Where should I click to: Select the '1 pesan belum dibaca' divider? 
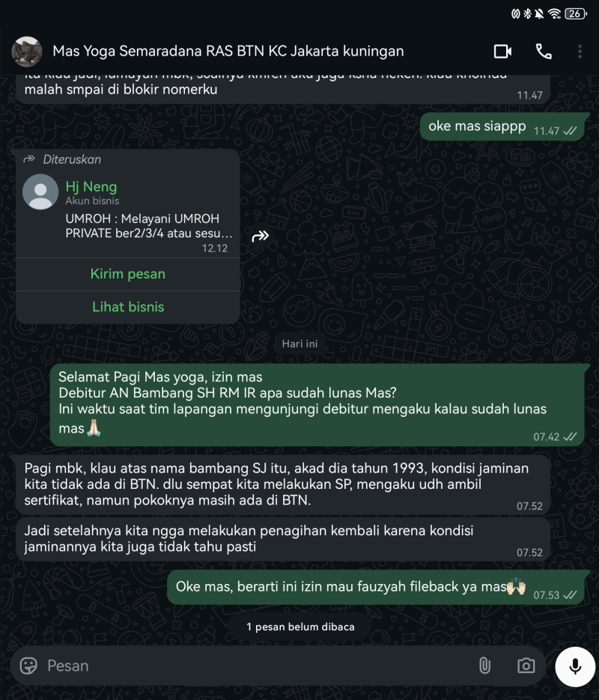point(299,627)
